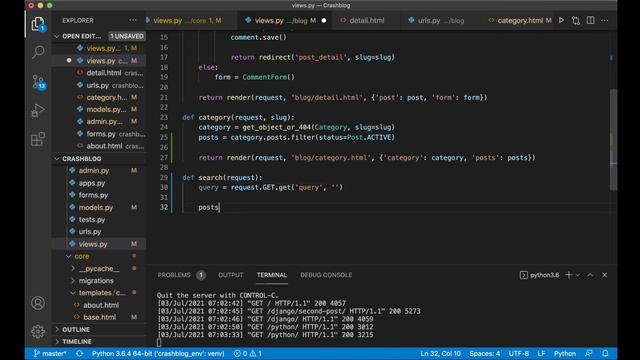This screenshot has height=360, width=640.
Task: Open editor more actions ellipsis
Action: (x=604, y=20)
